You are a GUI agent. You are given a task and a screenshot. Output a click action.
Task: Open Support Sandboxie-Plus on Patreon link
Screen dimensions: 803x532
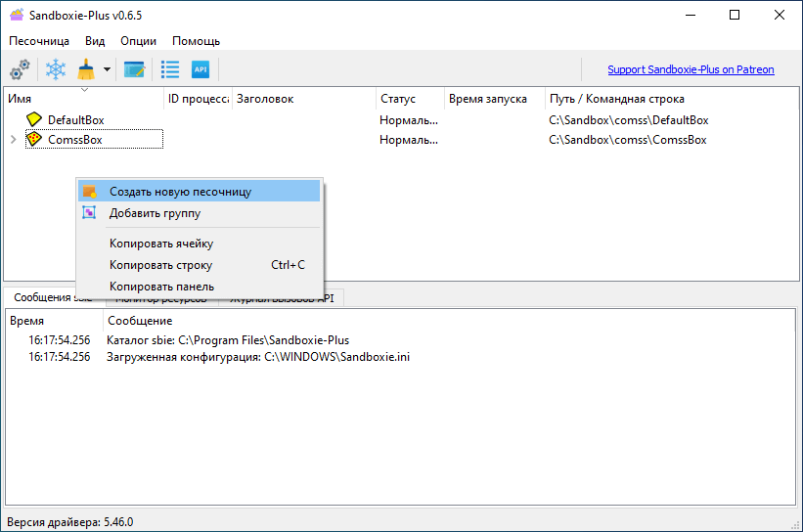(x=691, y=69)
